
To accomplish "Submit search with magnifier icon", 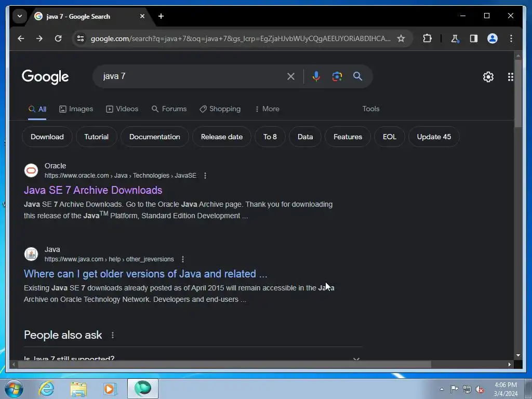I will click(357, 76).
